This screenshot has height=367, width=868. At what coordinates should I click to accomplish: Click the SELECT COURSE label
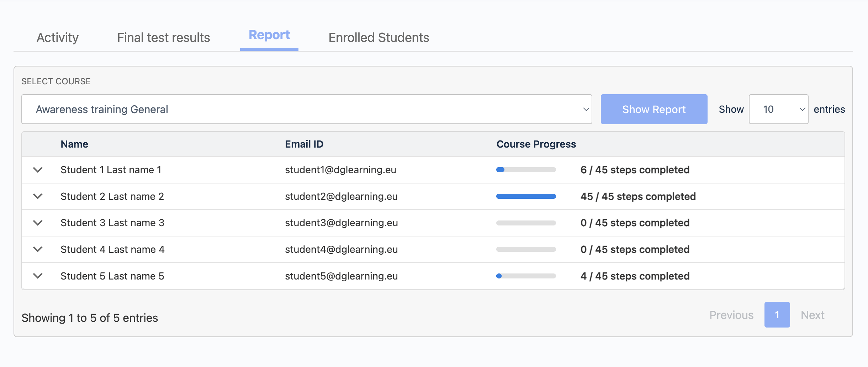coord(56,81)
